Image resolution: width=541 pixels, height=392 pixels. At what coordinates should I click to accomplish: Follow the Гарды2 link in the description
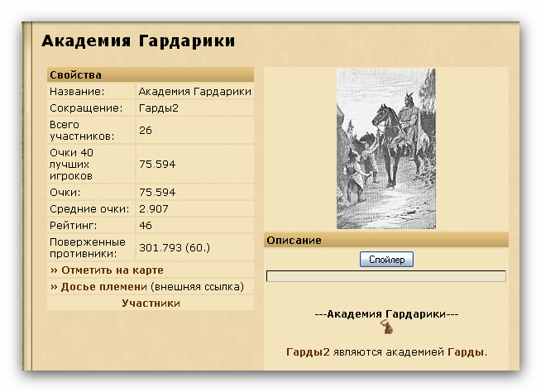pyautogui.click(x=308, y=352)
